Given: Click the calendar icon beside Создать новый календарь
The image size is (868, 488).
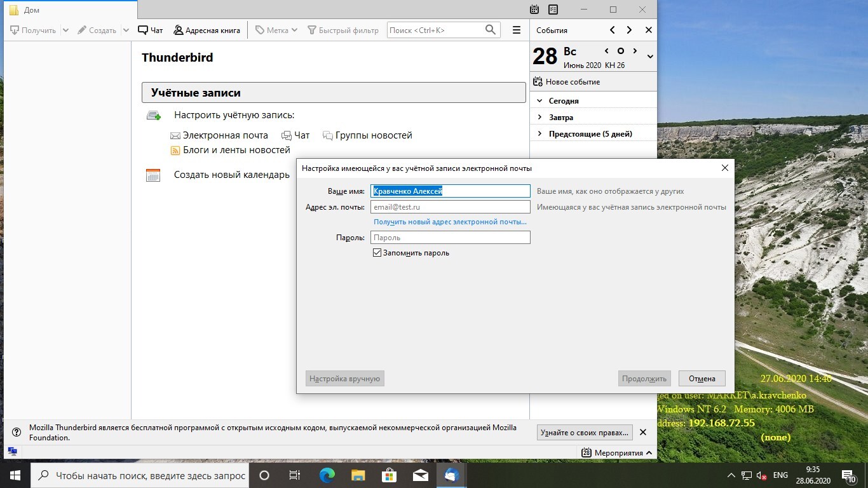Looking at the screenshot, I should click(x=153, y=175).
